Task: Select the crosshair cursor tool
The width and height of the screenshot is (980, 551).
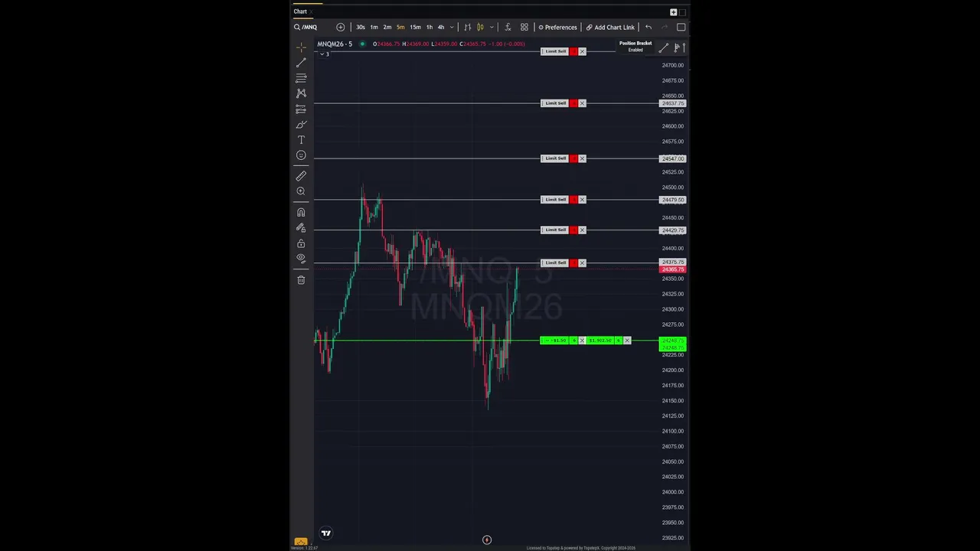Action: (301, 47)
